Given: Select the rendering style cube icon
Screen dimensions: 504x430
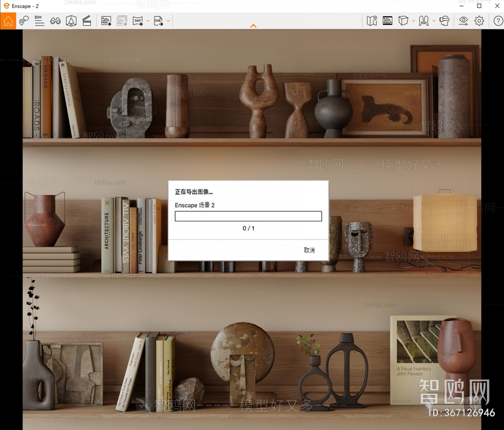Looking at the screenshot, I should coord(403,21).
